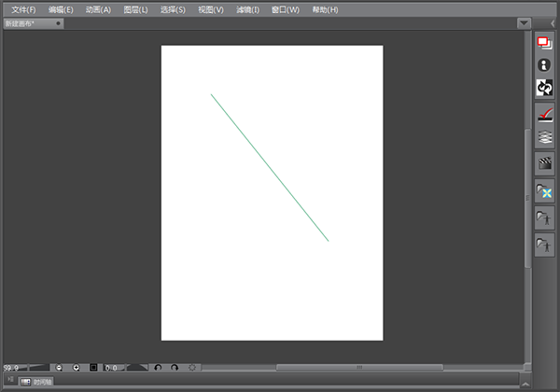
Task: Toggle fit-to-screen square button in status bar
Action: tap(93, 368)
